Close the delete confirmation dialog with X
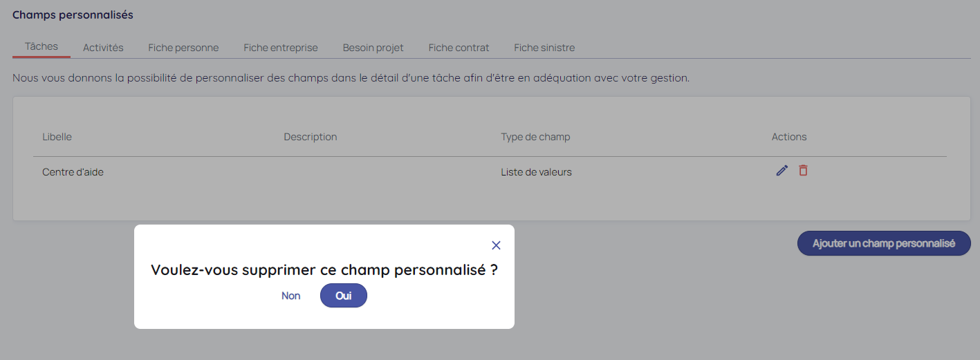The image size is (980, 360). [496, 245]
